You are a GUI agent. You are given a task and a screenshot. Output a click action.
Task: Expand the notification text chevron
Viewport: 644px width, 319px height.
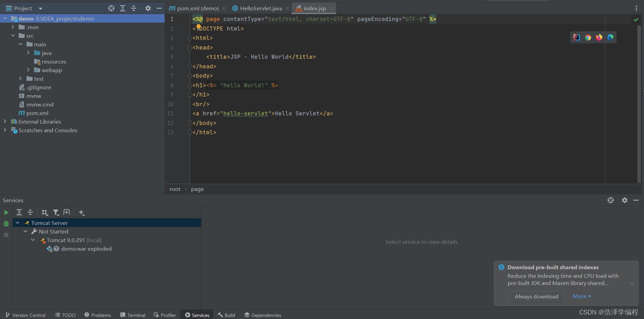632,284
